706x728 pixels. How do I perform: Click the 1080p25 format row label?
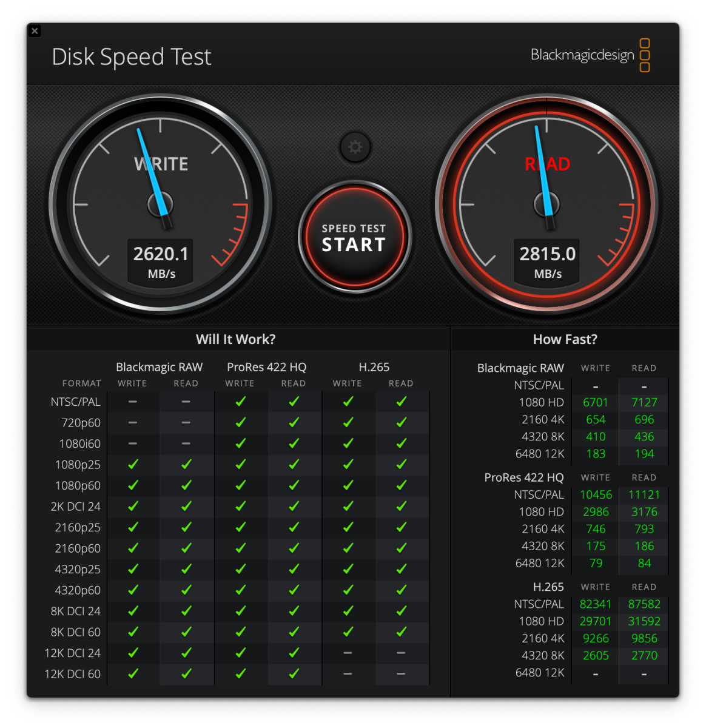tap(78, 465)
